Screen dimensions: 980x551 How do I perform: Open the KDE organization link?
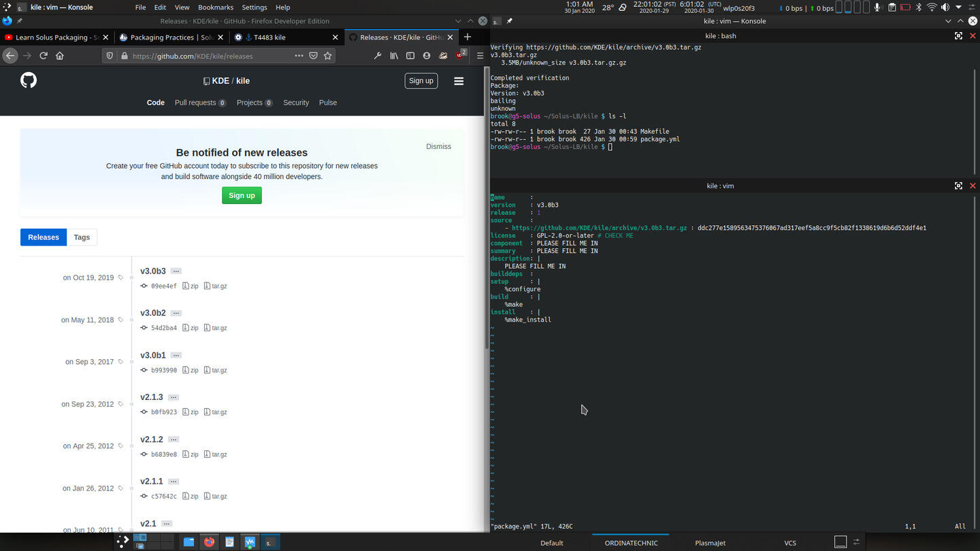[x=220, y=81]
